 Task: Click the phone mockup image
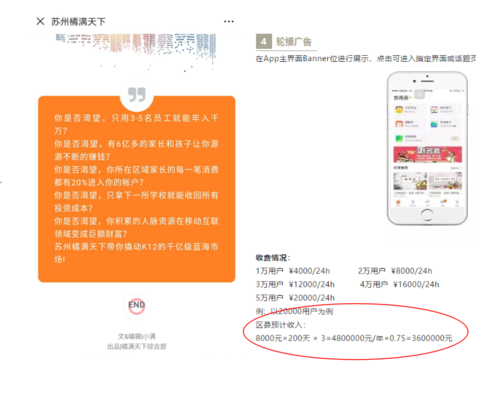[427, 148]
